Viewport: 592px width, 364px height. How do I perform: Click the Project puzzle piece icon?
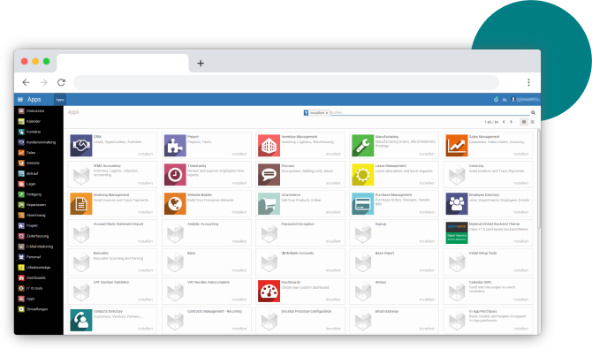click(x=175, y=145)
